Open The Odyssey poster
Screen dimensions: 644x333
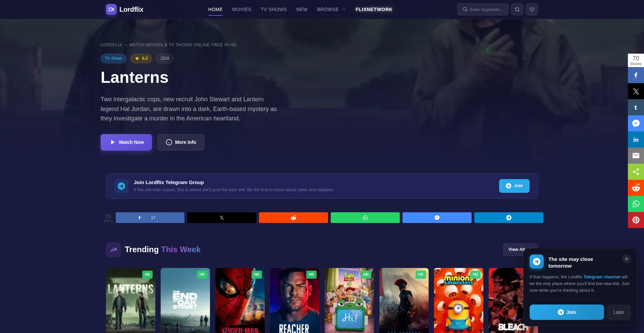tap(404, 300)
